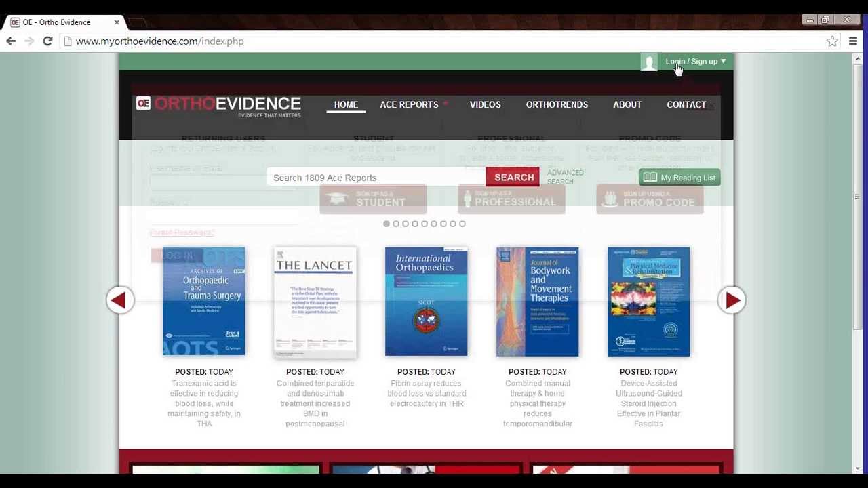This screenshot has height=488, width=868.
Task: Select the second carousel pagination dot
Action: point(396,224)
